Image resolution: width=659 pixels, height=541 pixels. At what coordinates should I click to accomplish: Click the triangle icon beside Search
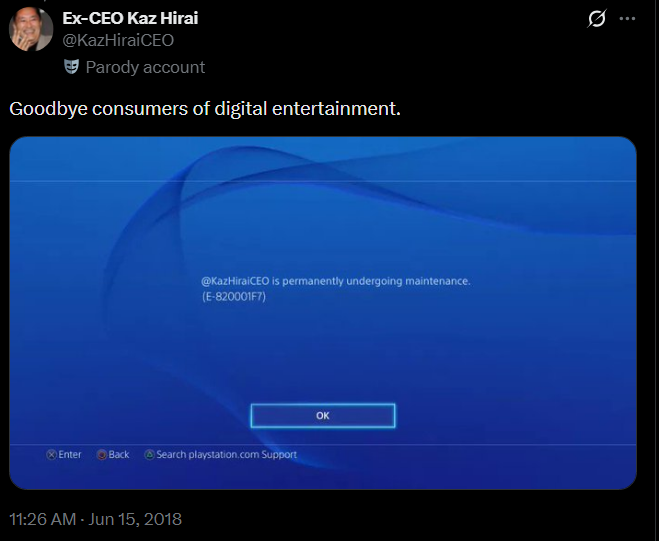[149, 455]
